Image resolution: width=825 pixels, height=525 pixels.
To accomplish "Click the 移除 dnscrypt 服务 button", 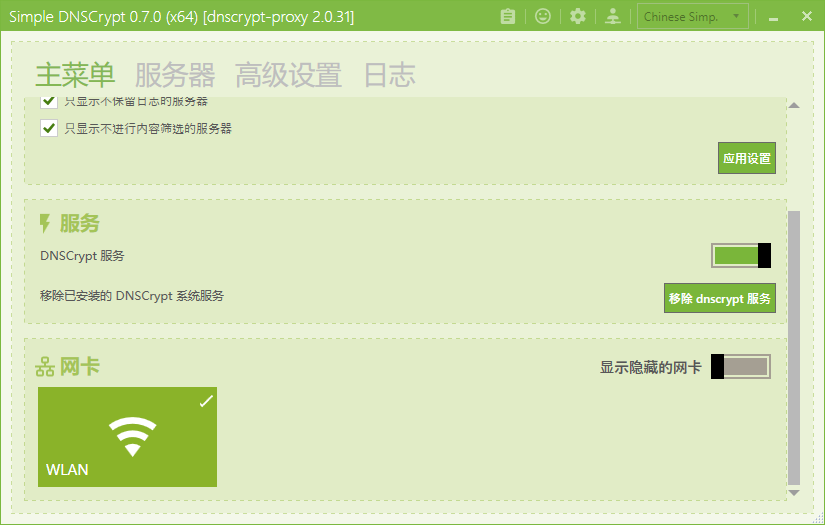I will click(719, 298).
